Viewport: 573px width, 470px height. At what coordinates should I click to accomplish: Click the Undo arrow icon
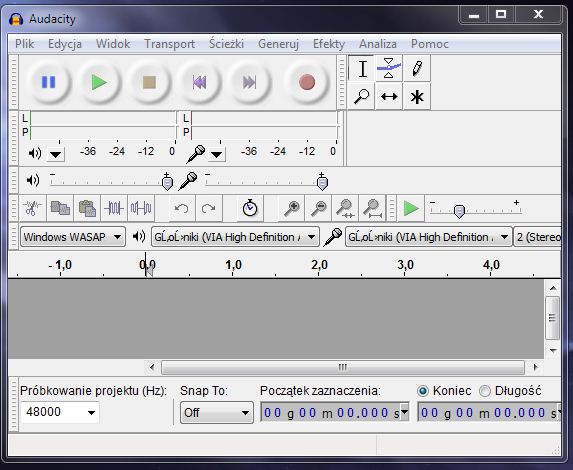(x=182, y=208)
